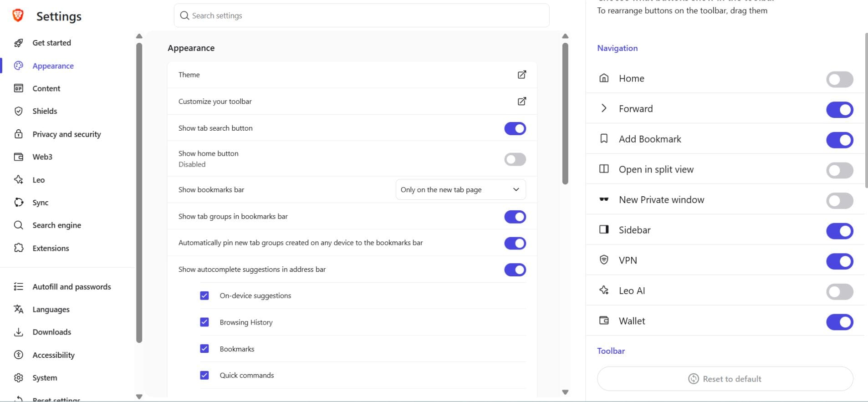Toggle Show tab groups in bookmarks bar
Viewport: 868px width, 402px height.
click(x=515, y=217)
